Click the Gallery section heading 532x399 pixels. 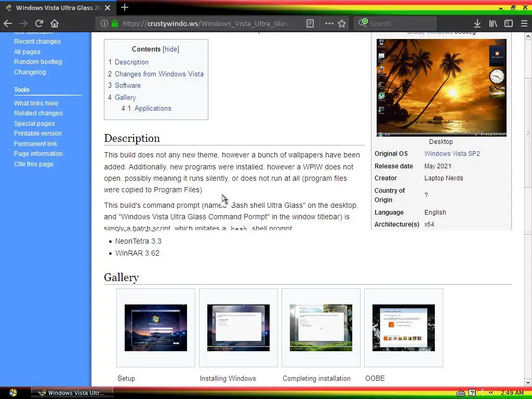tap(122, 277)
